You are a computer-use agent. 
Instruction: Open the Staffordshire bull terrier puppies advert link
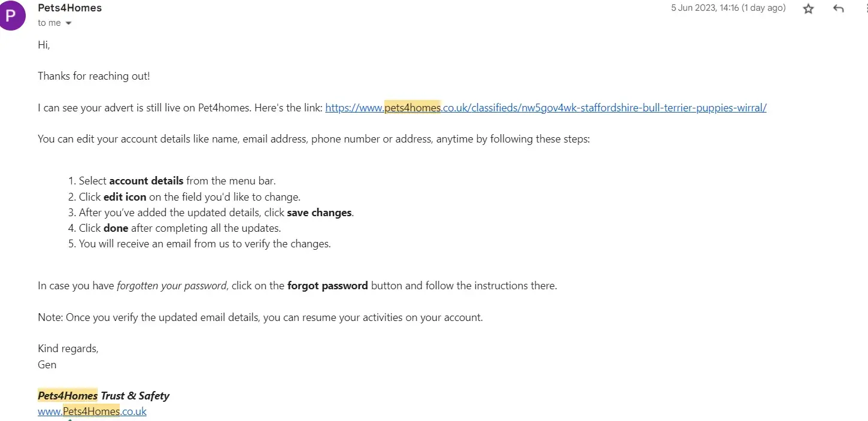click(x=545, y=108)
